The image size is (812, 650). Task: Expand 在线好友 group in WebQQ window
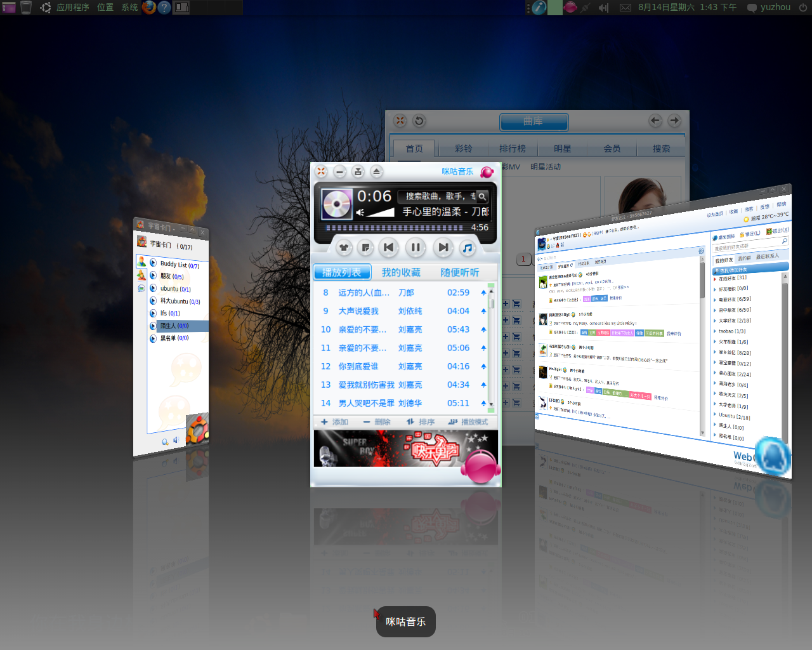pyautogui.click(x=715, y=279)
